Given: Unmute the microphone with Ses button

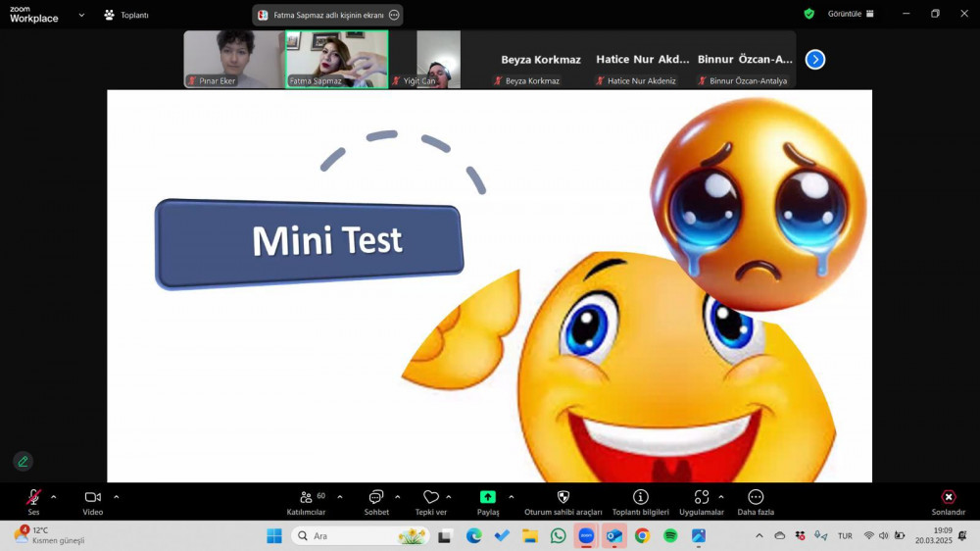Looking at the screenshot, I should point(33,502).
